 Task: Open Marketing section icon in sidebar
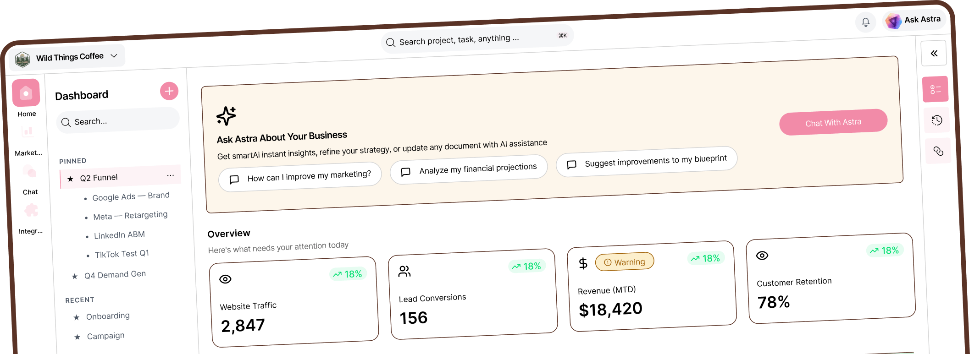coord(28,132)
